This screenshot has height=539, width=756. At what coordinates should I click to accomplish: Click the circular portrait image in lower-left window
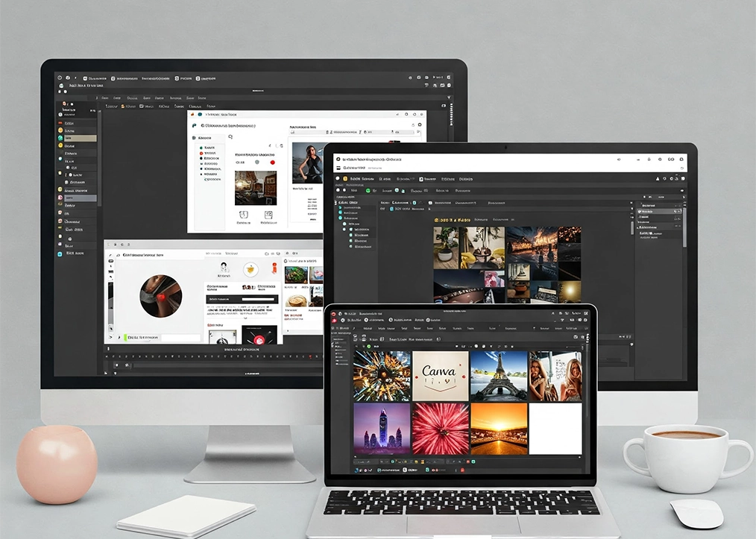161,296
